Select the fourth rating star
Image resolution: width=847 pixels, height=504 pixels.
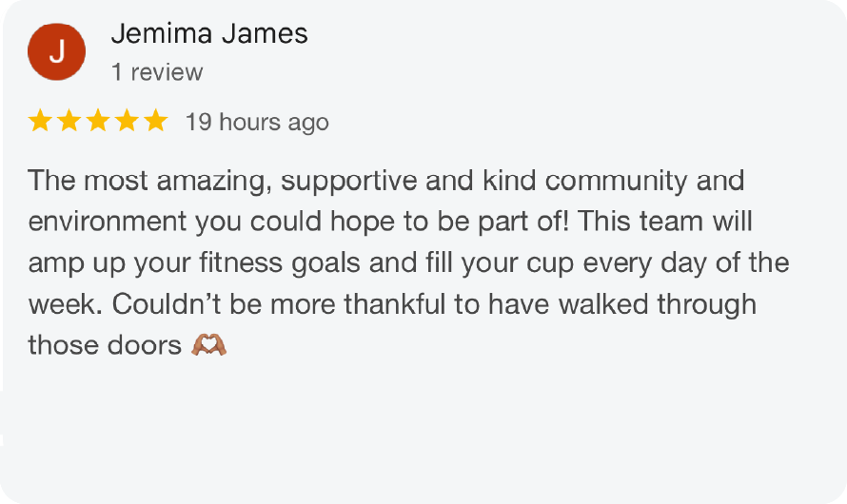point(127,121)
